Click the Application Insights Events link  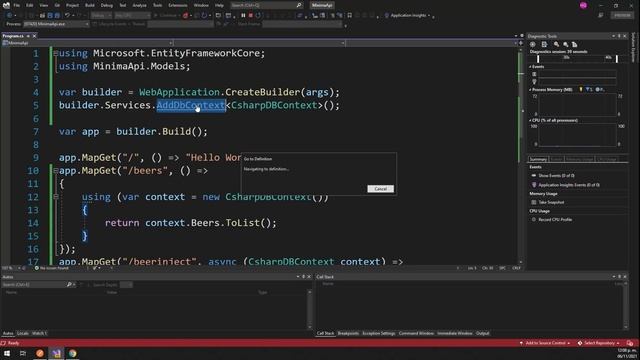click(569, 185)
